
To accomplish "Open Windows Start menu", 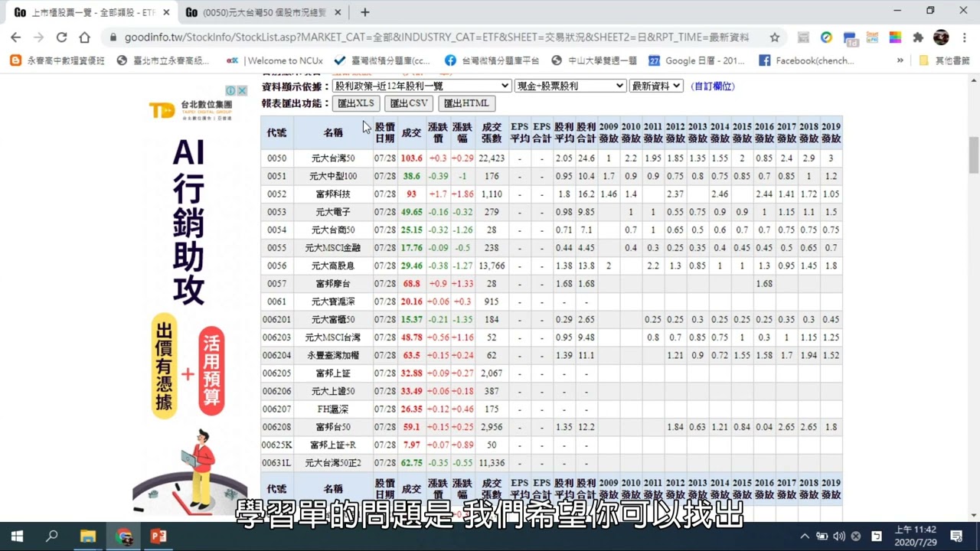I will pyautogui.click(x=17, y=536).
